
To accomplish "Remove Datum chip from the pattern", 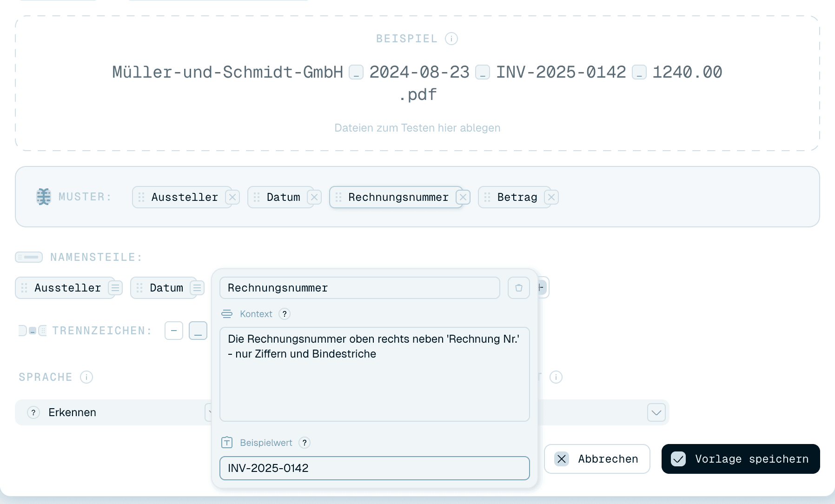I will [314, 197].
